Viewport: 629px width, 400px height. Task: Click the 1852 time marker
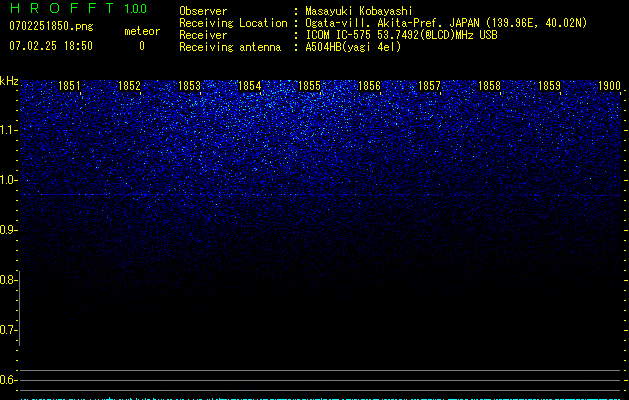point(129,86)
